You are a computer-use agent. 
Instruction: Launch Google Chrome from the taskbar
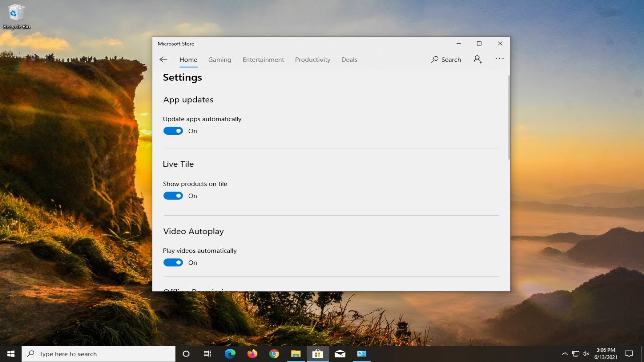(274, 354)
